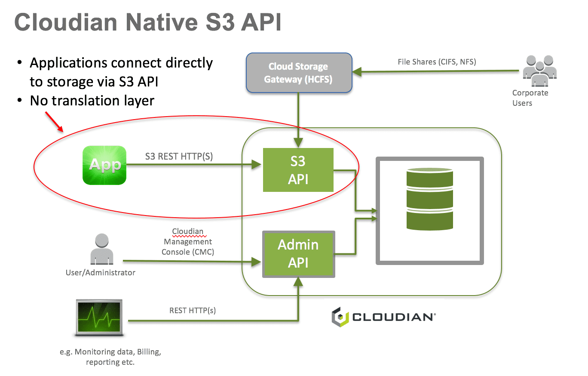Click the "Cloudian Native S3 API" title
The image size is (588, 376).
(x=148, y=22)
